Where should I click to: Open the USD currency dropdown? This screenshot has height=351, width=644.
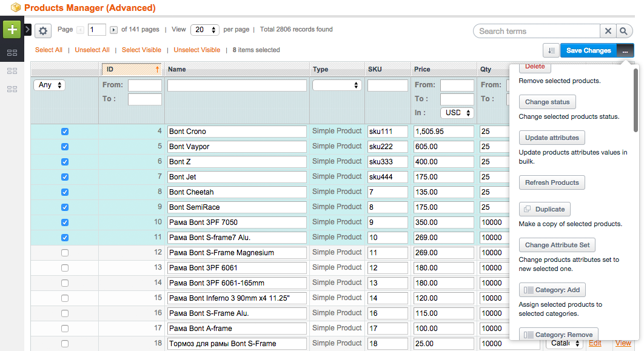click(457, 113)
